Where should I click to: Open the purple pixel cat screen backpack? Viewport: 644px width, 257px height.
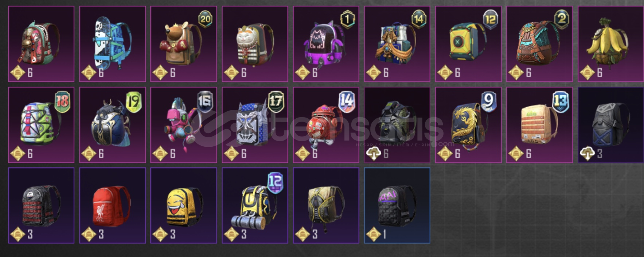[326, 44]
